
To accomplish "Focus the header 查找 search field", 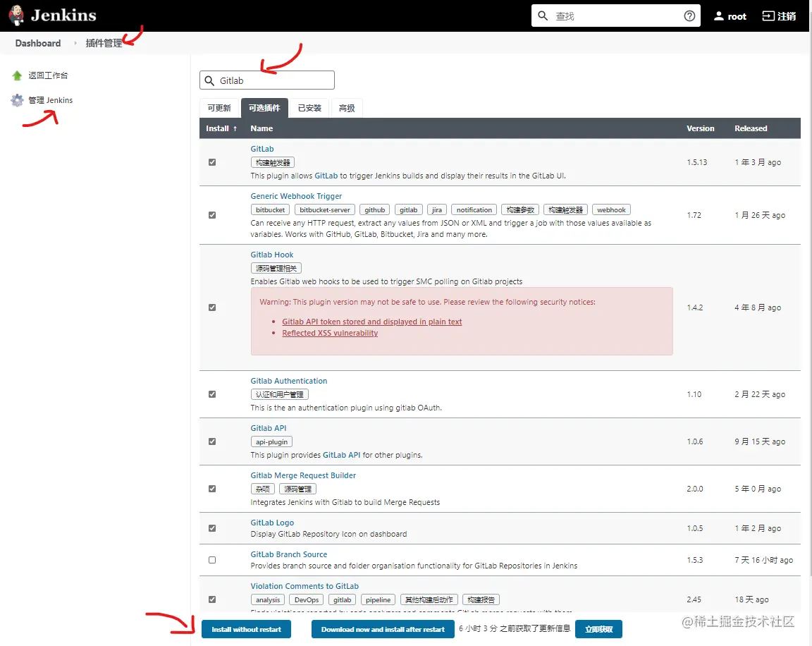I will pyautogui.click(x=616, y=16).
